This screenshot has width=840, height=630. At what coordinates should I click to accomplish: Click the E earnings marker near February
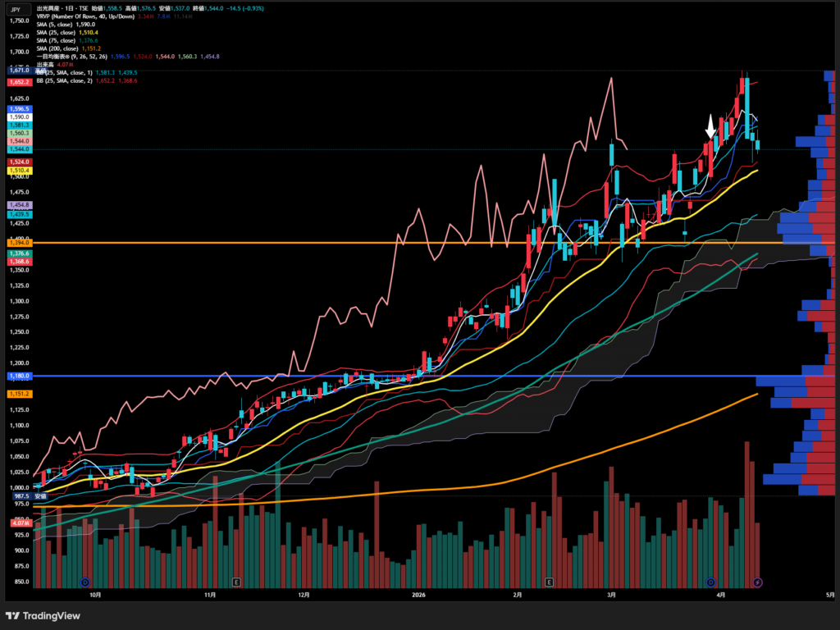coord(549,582)
